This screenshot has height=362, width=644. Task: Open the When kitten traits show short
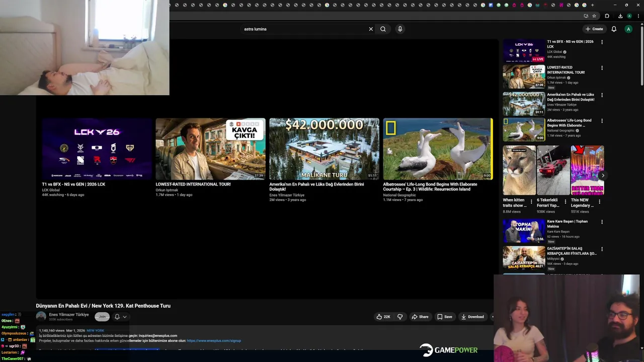(x=519, y=170)
